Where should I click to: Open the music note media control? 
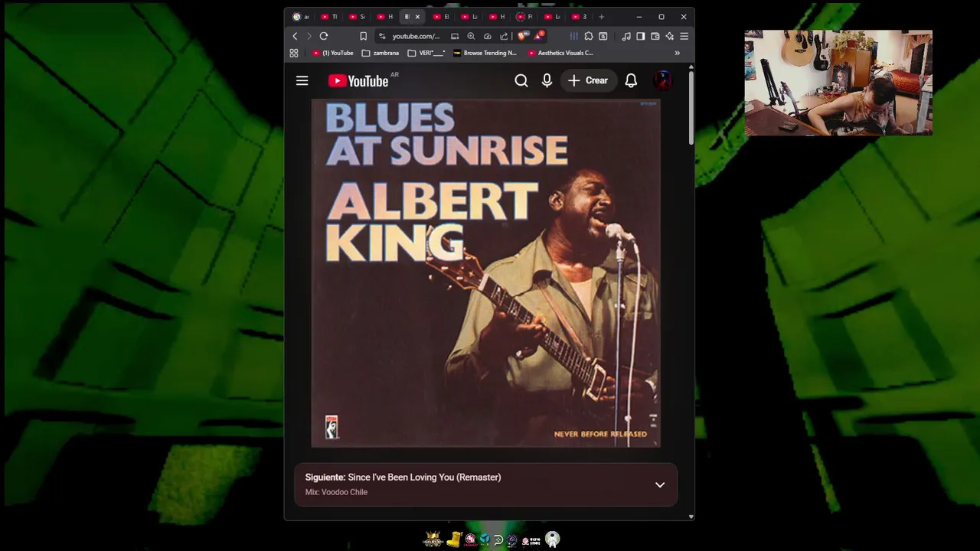pos(626,36)
